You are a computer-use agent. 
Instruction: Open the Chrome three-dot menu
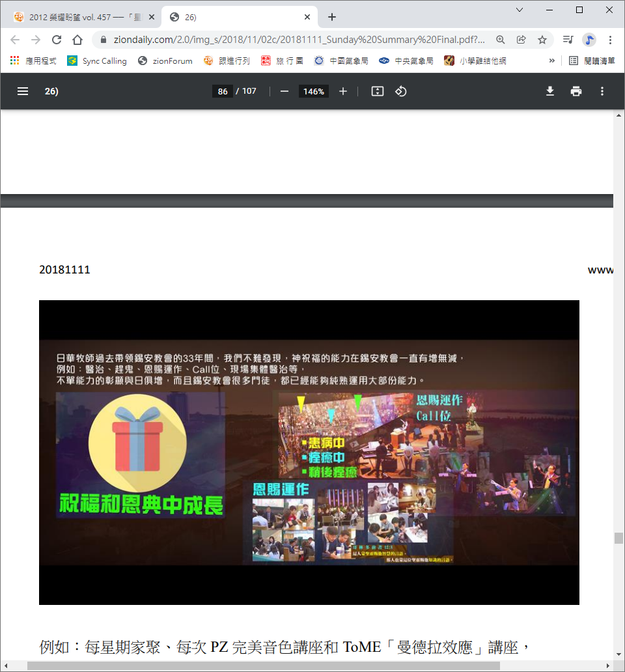[610, 40]
